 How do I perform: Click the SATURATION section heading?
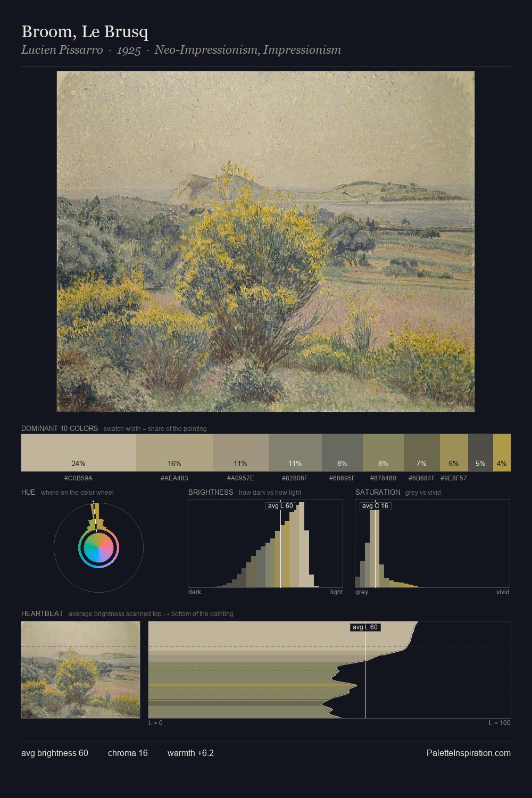378,492
